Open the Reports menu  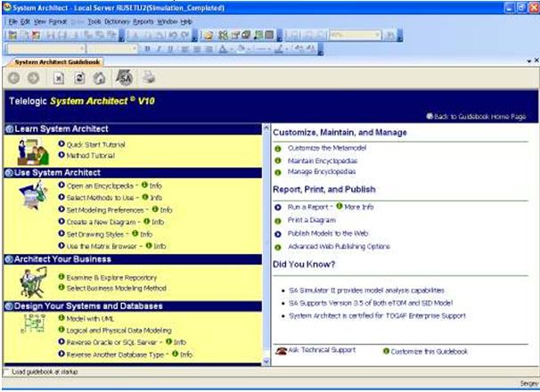pos(143,21)
